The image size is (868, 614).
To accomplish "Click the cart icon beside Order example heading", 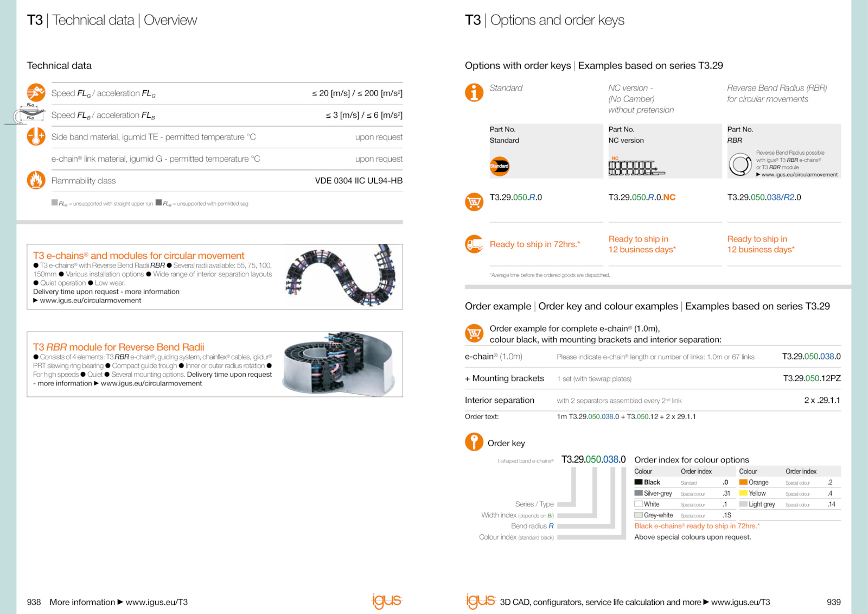I will coord(474,333).
